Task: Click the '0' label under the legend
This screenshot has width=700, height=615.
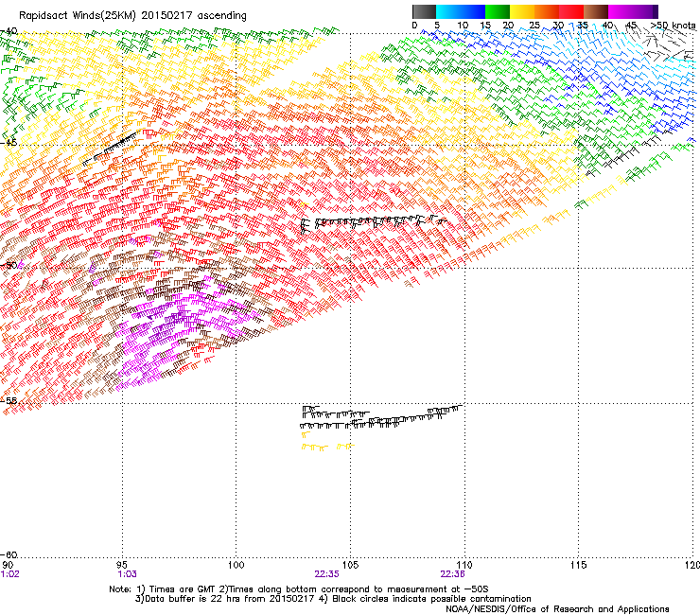Action: tap(414, 26)
